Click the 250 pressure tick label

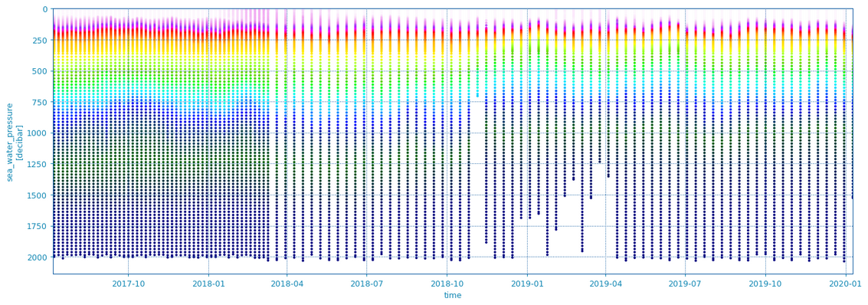41,40
